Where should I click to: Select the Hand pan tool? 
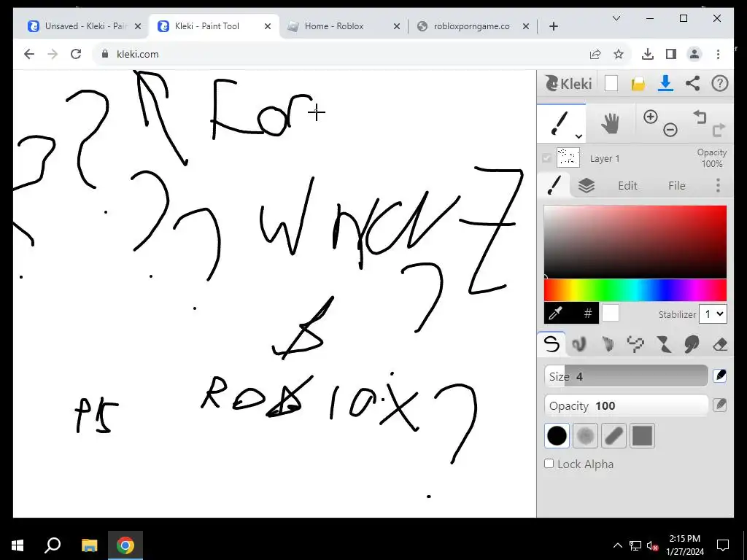610,124
